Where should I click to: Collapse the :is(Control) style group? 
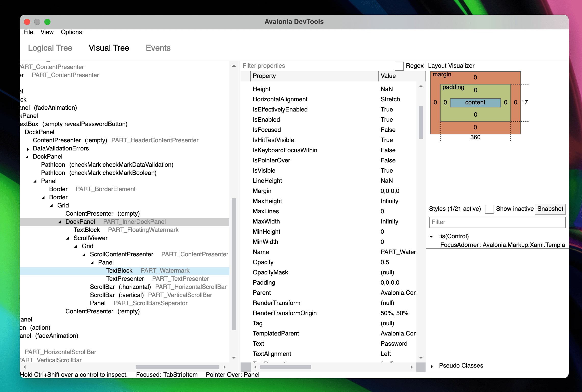coord(431,236)
